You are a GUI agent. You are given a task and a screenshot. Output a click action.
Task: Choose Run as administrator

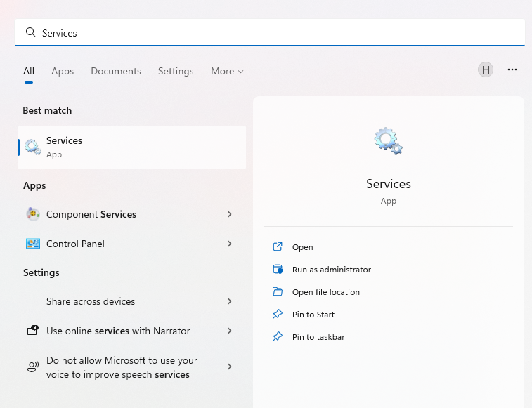point(332,270)
